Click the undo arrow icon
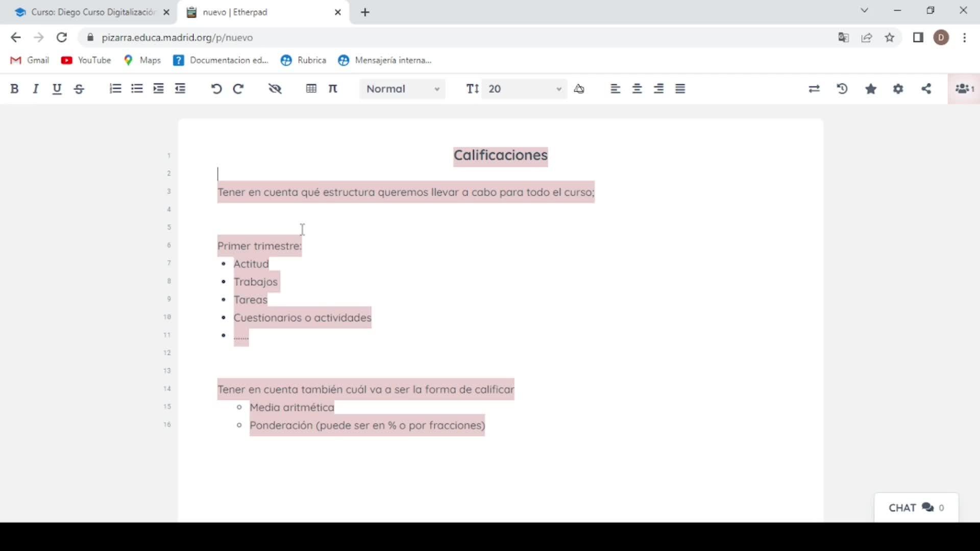The width and height of the screenshot is (980, 551). click(x=216, y=89)
